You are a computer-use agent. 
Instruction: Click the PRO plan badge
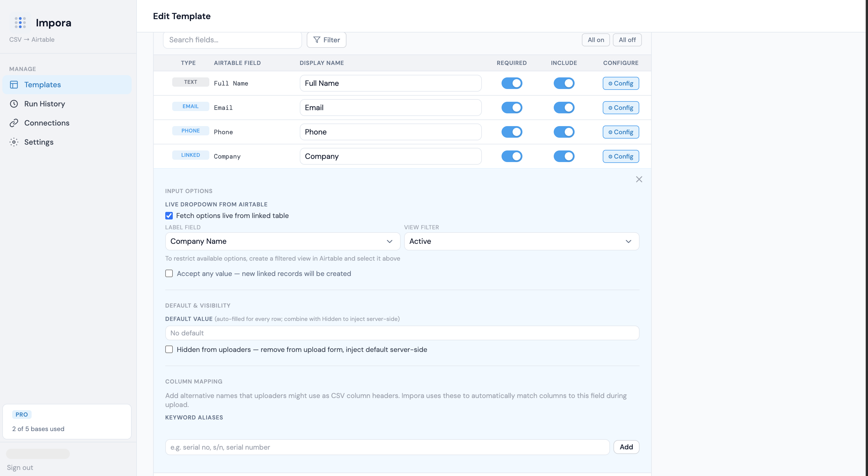(21, 414)
